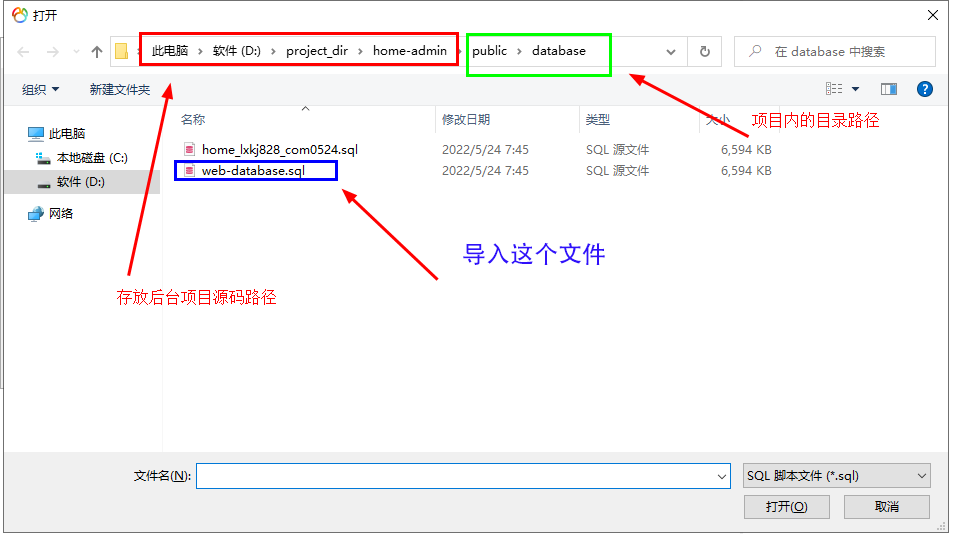Screen dimensions: 961x534
Task: Click the 取消 button
Action: (886, 507)
